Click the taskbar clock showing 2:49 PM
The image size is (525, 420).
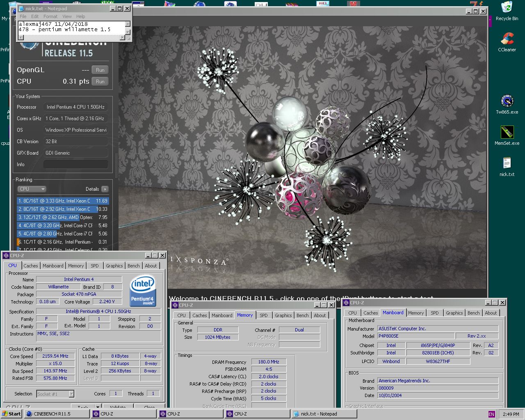(511, 414)
